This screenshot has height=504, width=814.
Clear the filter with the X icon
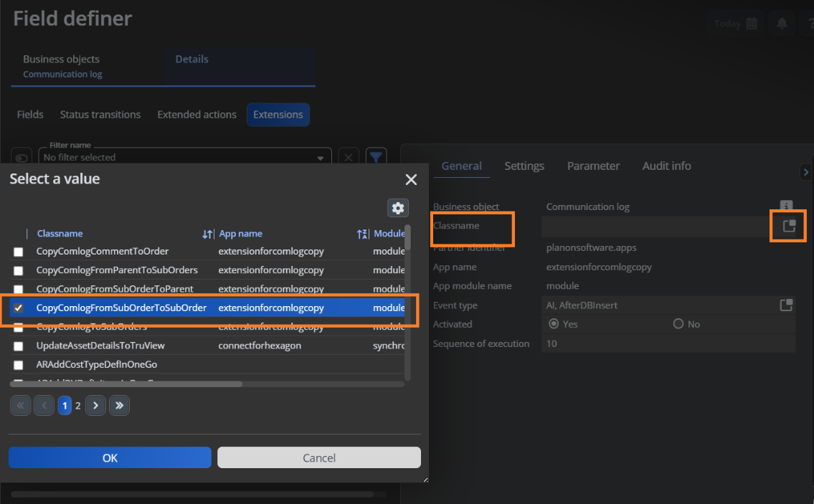click(x=349, y=157)
